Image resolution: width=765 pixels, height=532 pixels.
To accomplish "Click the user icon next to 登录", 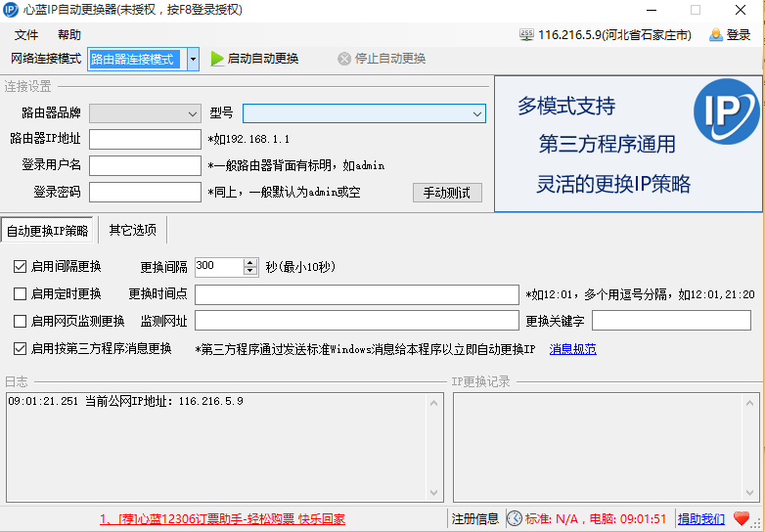I will pos(716,35).
